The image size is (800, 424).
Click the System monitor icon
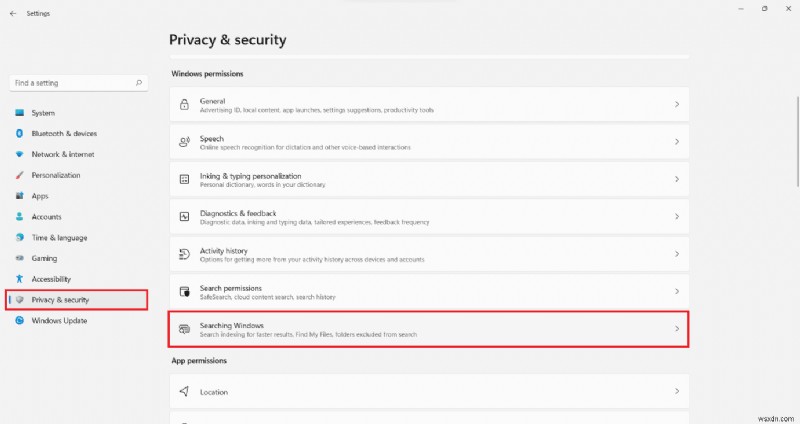(x=19, y=113)
